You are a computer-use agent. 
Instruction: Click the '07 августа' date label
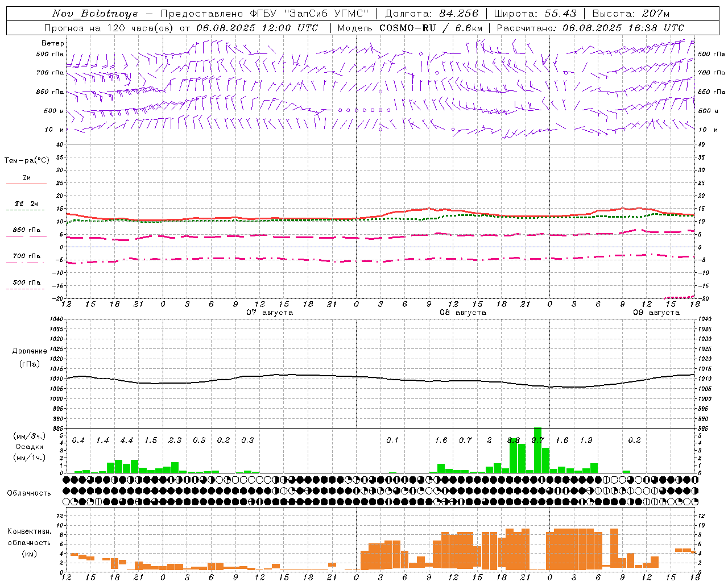click(x=270, y=313)
